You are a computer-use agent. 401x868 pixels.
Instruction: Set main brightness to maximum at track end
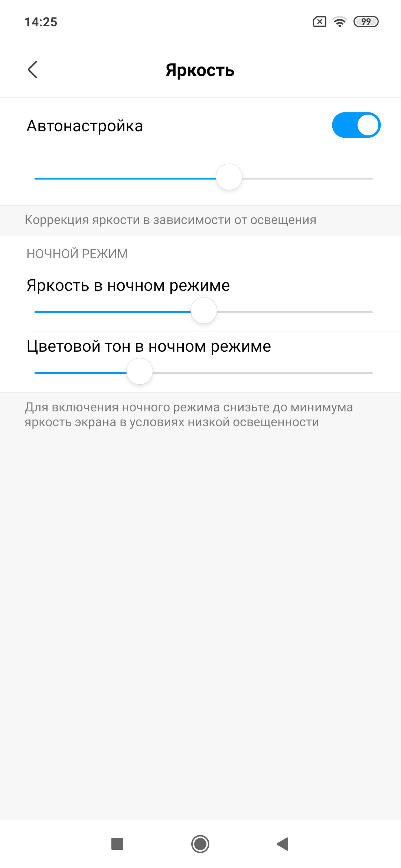(372, 178)
